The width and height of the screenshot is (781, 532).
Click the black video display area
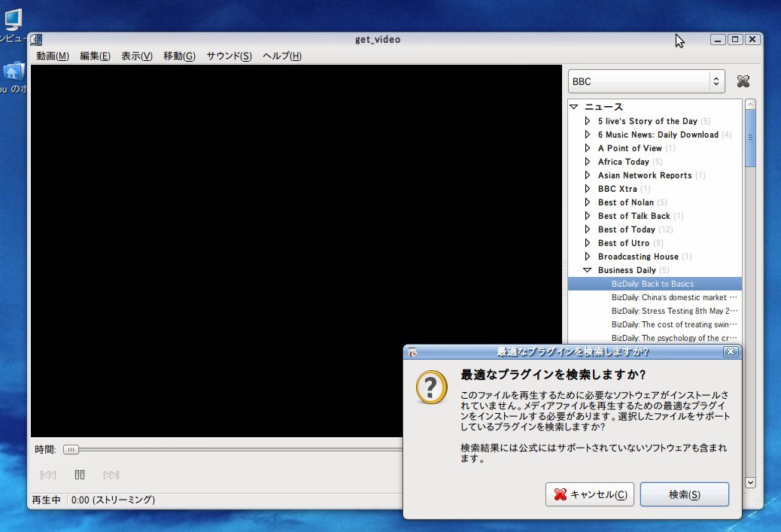pyautogui.click(x=296, y=251)
